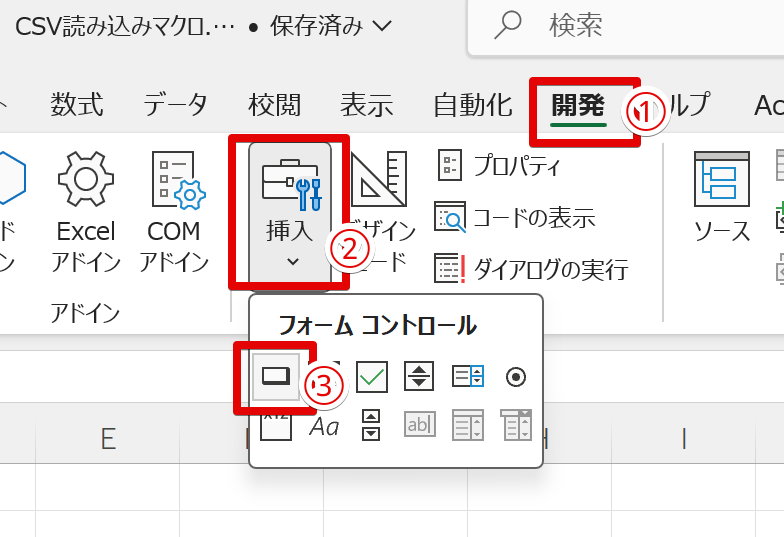Run ダイアログの実行

click(x=531, y=269)
